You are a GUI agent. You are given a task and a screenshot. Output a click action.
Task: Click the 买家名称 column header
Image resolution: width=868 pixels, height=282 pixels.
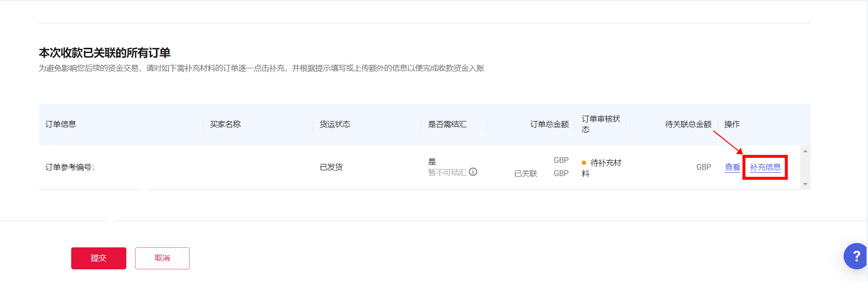pos(225,124)
